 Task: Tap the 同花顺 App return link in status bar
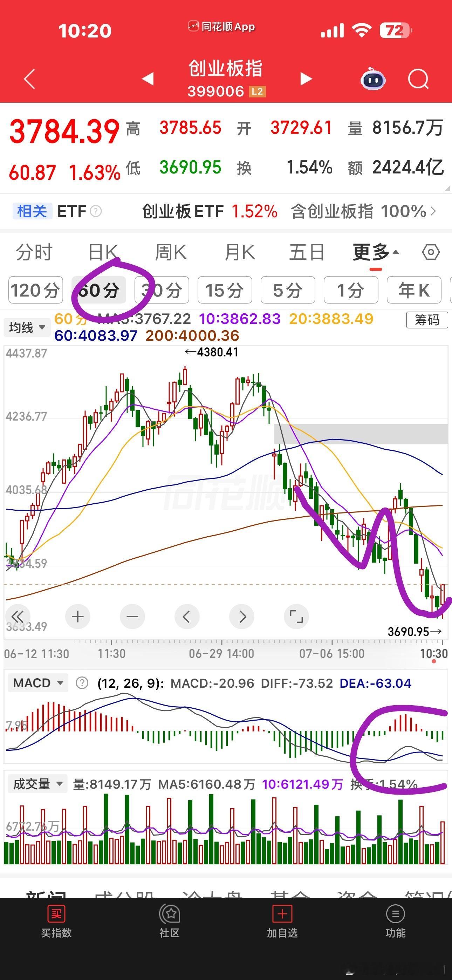pos(221,27)
